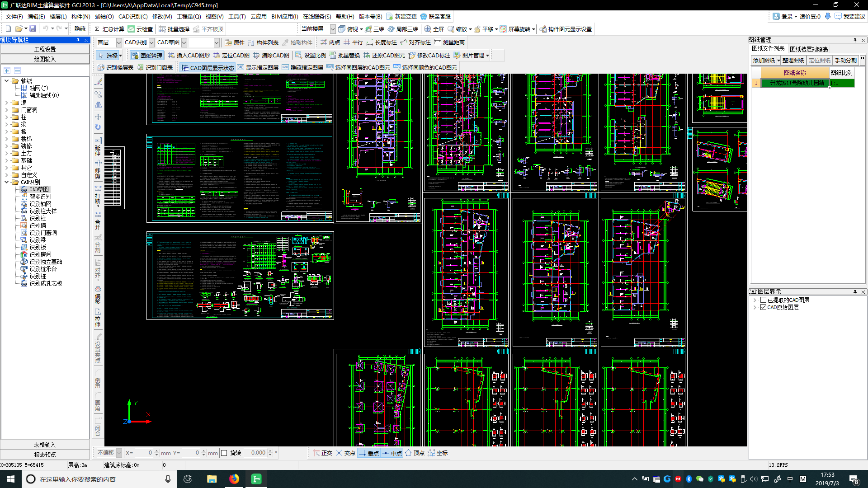The height and width of the screenshot is (488, 868).
Task: Open 图纸管理 tool
Action: (147, 56)
